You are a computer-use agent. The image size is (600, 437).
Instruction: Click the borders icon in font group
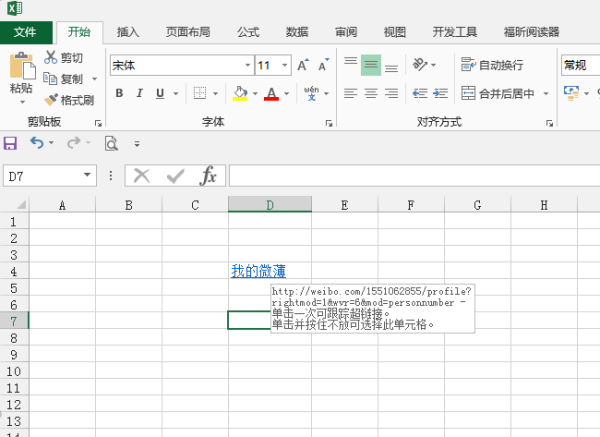[x=200, y=94]
